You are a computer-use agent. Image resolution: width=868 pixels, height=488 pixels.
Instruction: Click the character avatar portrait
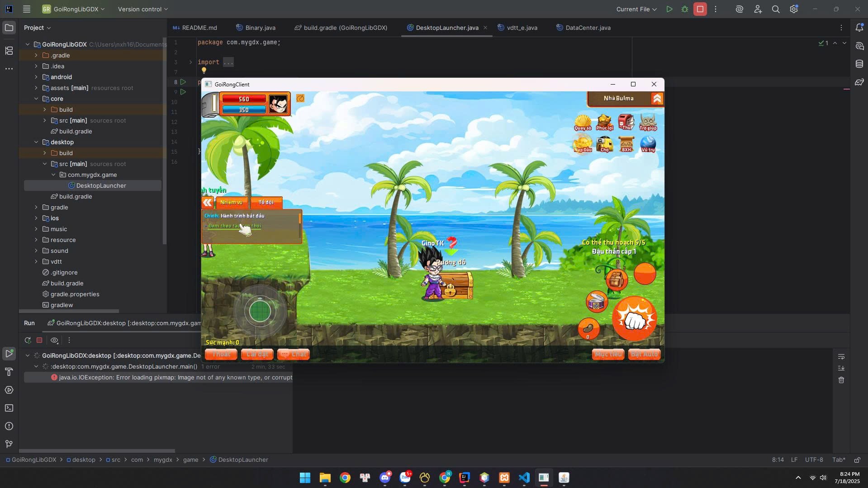[x=278, y=104]
